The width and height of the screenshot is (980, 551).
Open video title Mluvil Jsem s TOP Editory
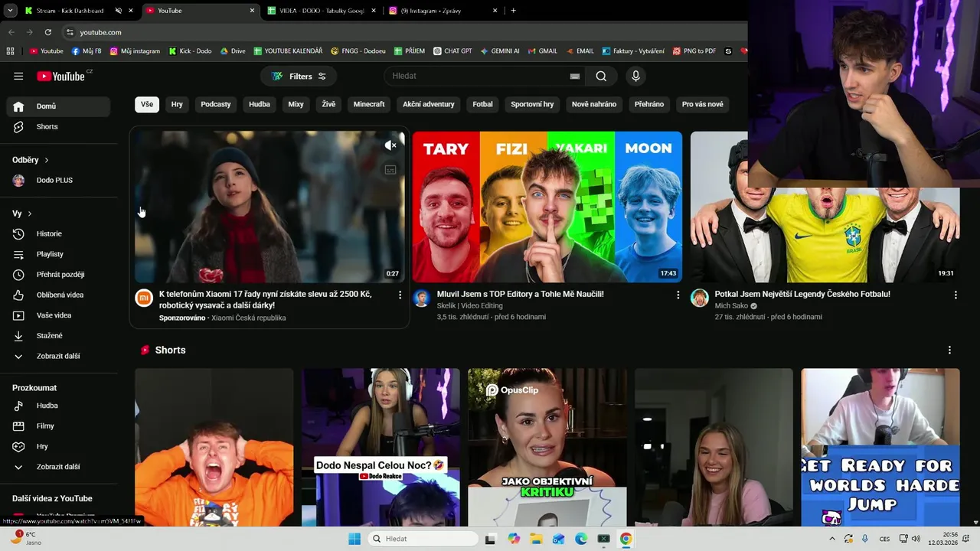(x=521, y=294)
